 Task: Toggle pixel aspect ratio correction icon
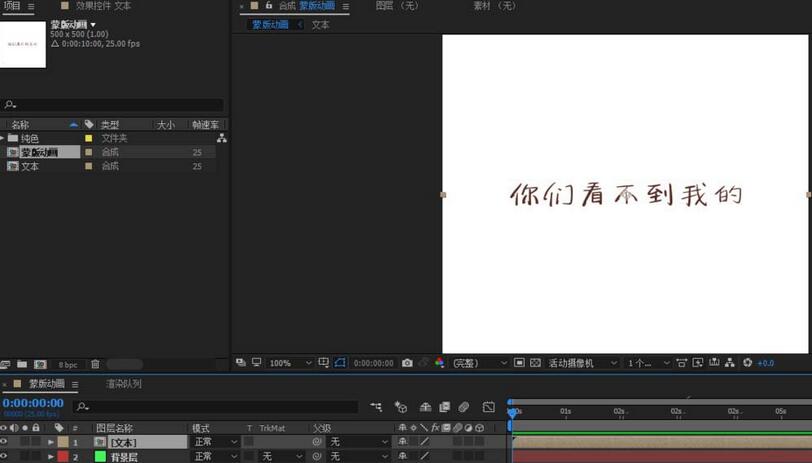coord(682,363)
